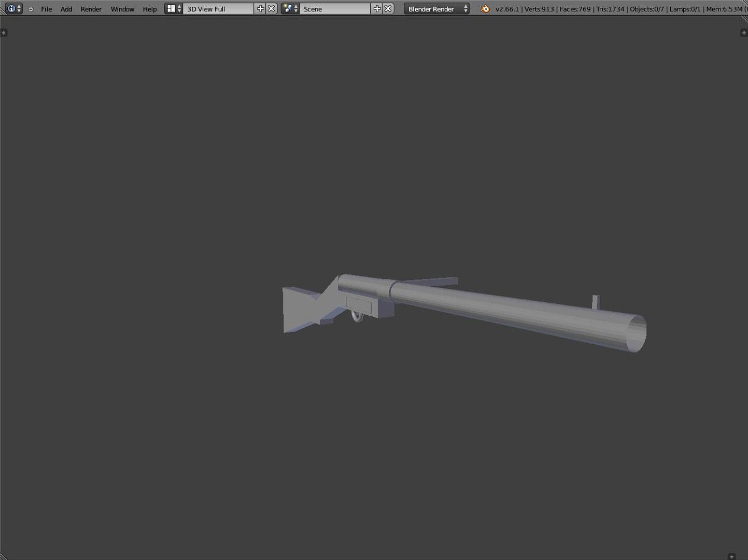Open the Render menu
748x560 pixels.
pos(91,9)
